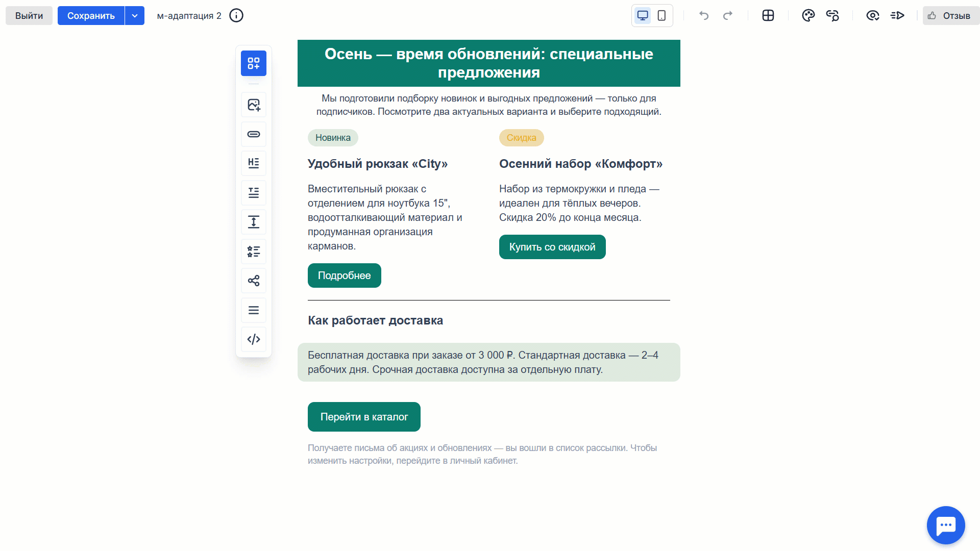The width and height of the screenshot is (980, 551).
Task: Click the add blocks icon in sidebar
Action: pyautogui.click(x=254, y=63)
